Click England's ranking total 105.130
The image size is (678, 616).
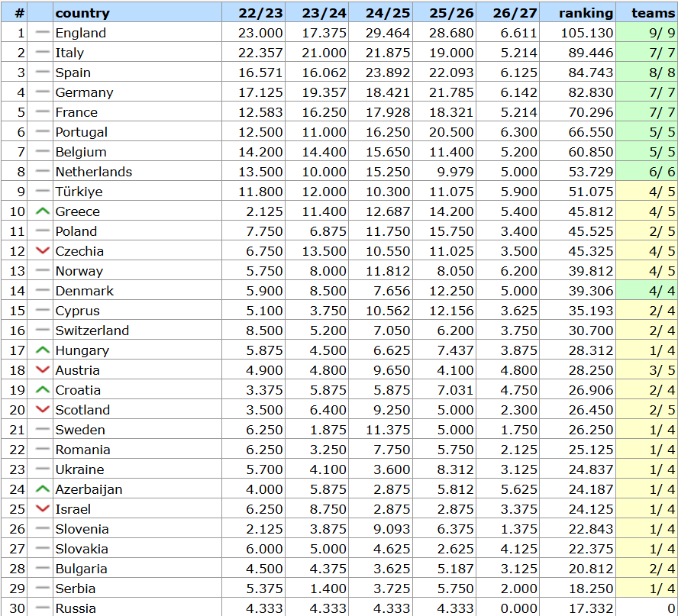[587, 34]
